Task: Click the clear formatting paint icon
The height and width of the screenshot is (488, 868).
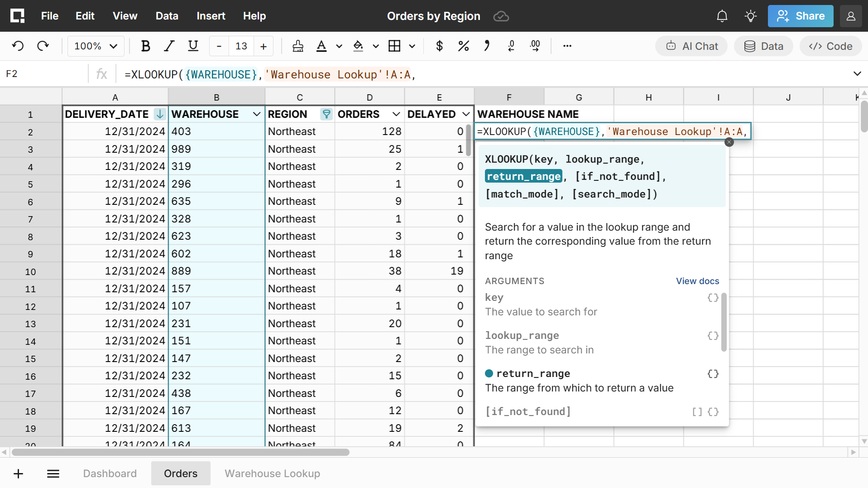Action: 297,46
